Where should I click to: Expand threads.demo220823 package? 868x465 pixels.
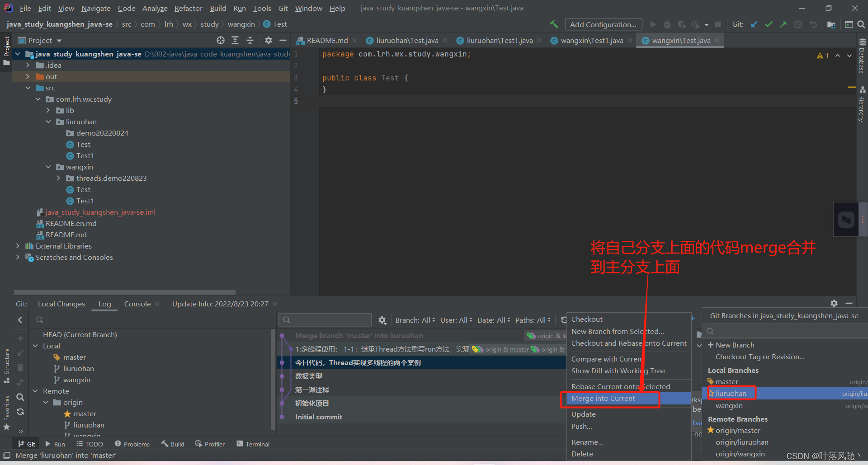pos(59,178)
